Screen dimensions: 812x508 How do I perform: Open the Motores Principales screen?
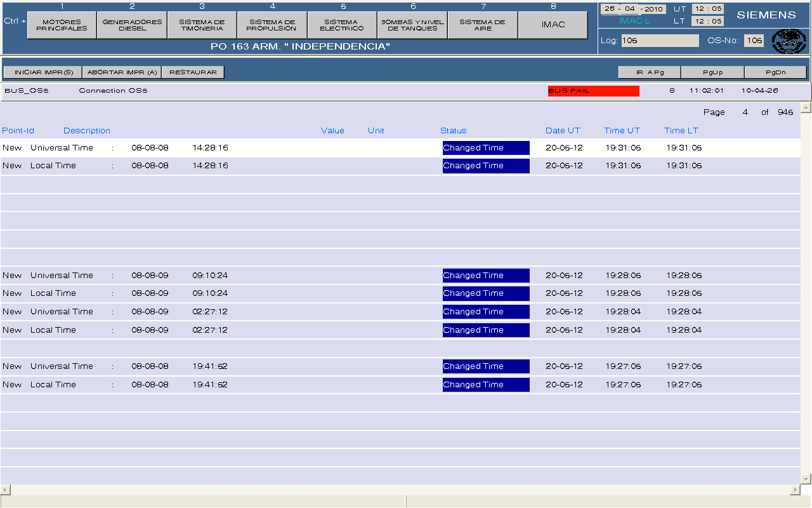coord(62,25)
